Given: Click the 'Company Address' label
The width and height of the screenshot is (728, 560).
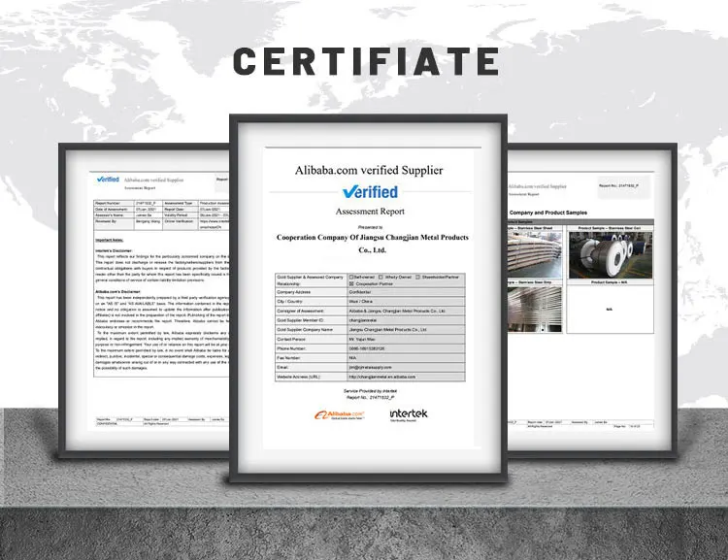Looking at the screenshot, I should coord(293,292).
